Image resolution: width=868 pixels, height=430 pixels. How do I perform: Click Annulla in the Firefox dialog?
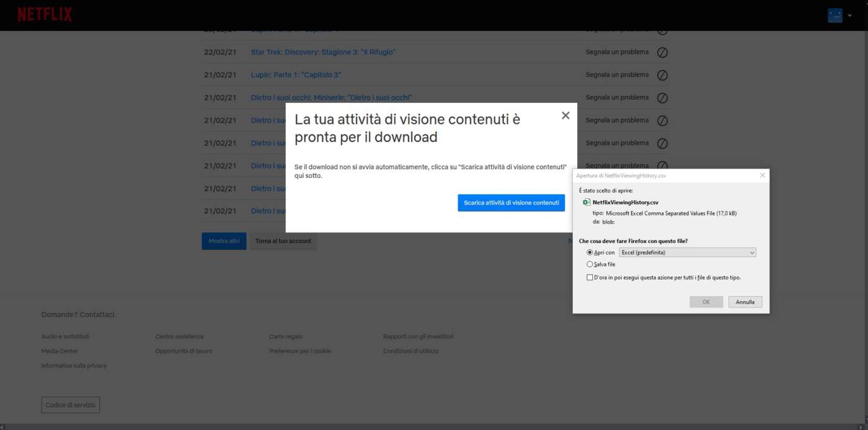pyautogui.click(x=745, y=302)
